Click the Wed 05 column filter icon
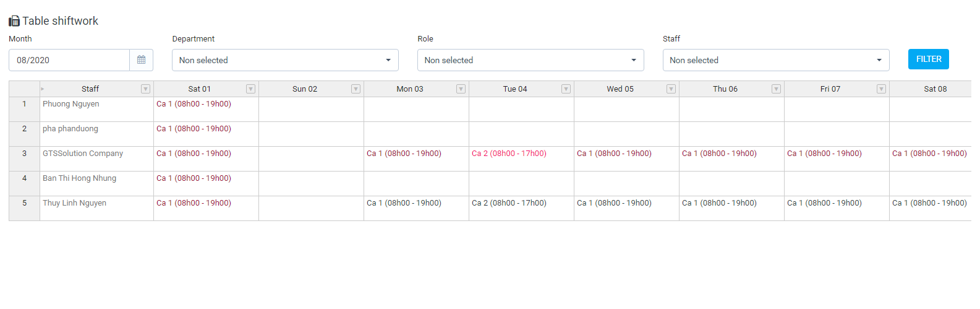Image resolution: width=980 pixels, height=309 pixels. tap(671, 89)
